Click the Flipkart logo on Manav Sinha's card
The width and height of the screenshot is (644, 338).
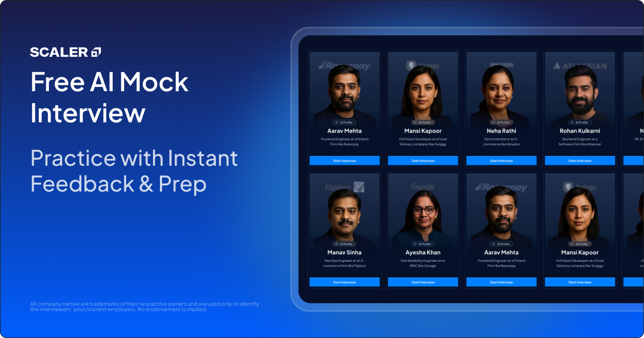[344, 187]
